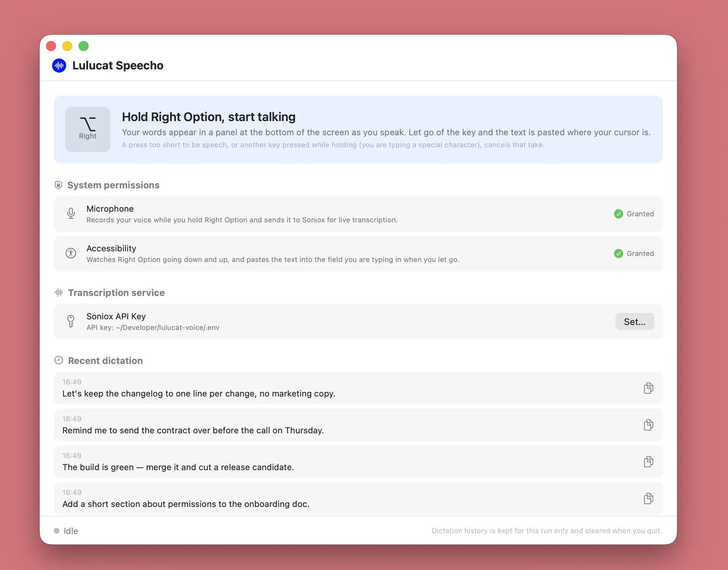This screenshot has height=570, width=728.
Task: Click the Microphone description about Soniox transcription
Action: [x=242, y=220]
